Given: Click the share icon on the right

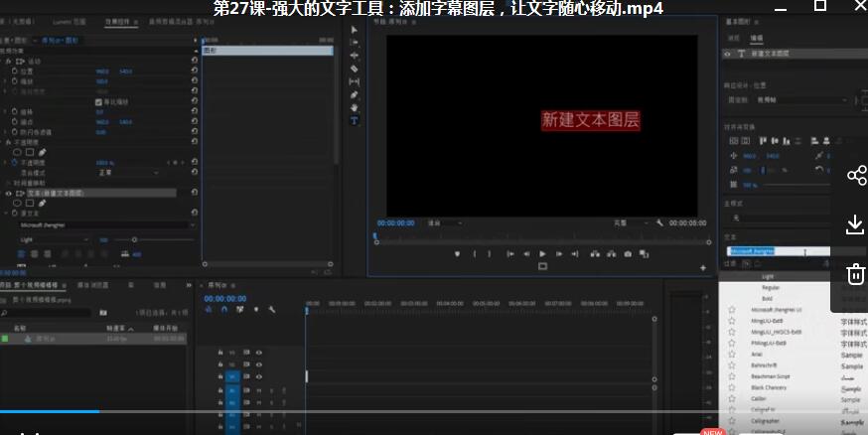Looking at the screenshot, I should pyautogui.click(x=856, y=176).
